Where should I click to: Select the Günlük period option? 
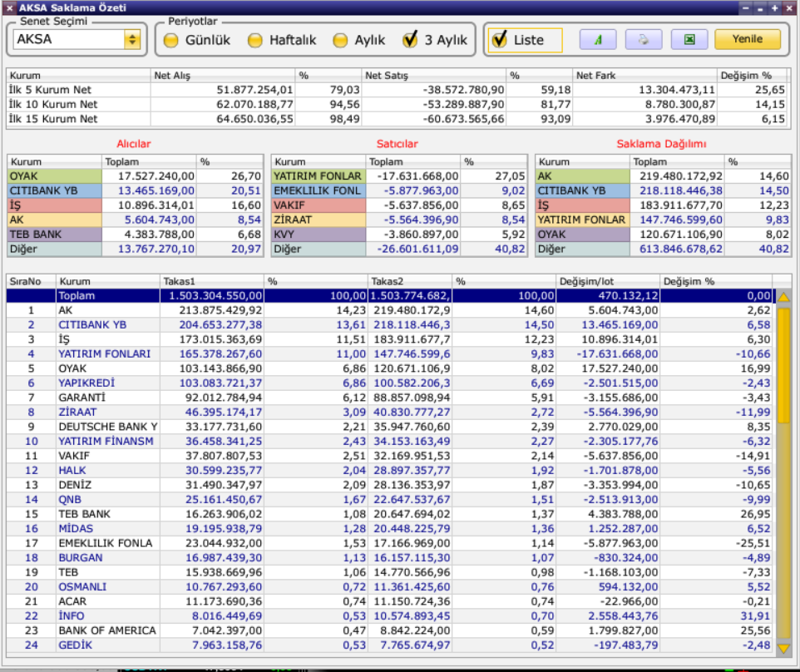[197, 40]
